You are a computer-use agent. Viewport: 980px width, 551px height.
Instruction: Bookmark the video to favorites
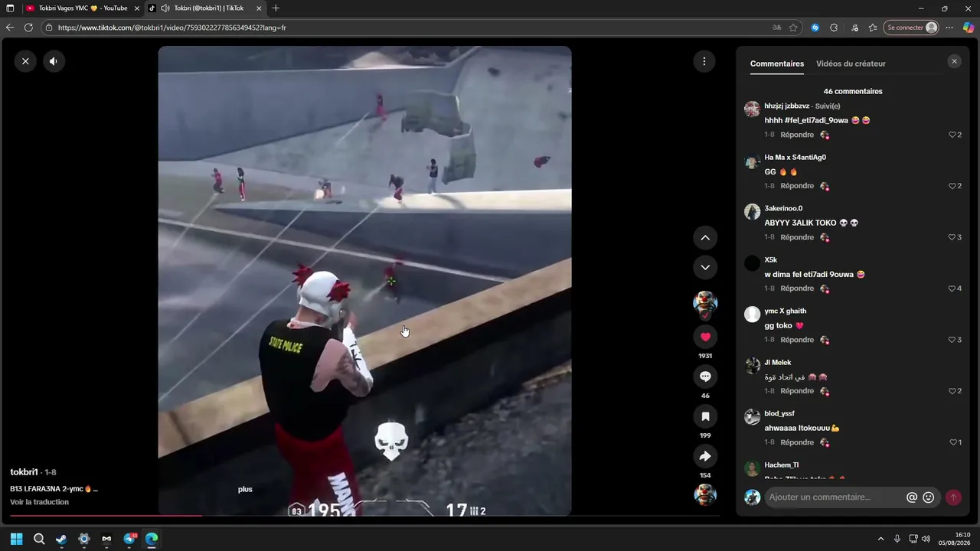[705, 416]
